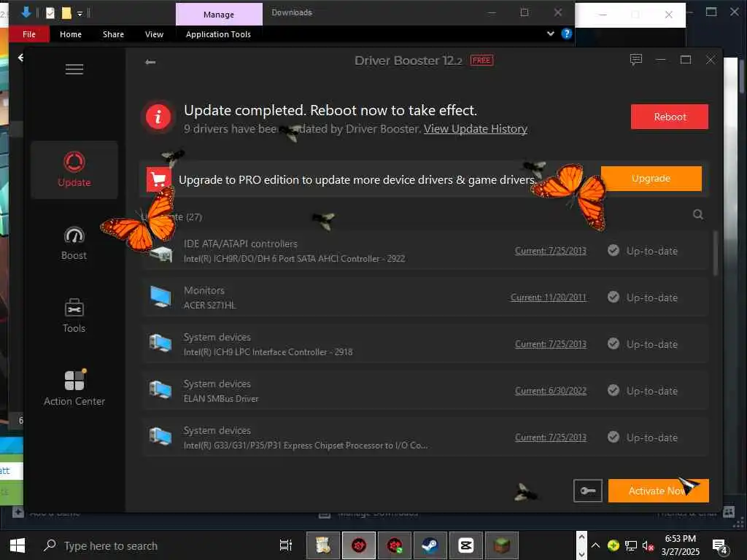Image resolution: width=747 pixels, height=560 pixels.
Task: Click the red info icon
Action: 158,116
